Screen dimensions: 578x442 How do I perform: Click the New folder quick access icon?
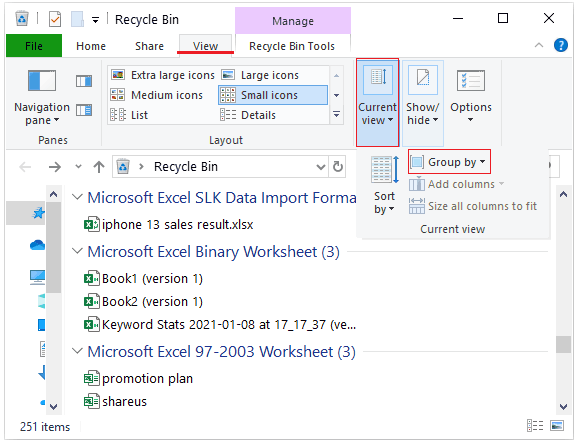point(77,19)
